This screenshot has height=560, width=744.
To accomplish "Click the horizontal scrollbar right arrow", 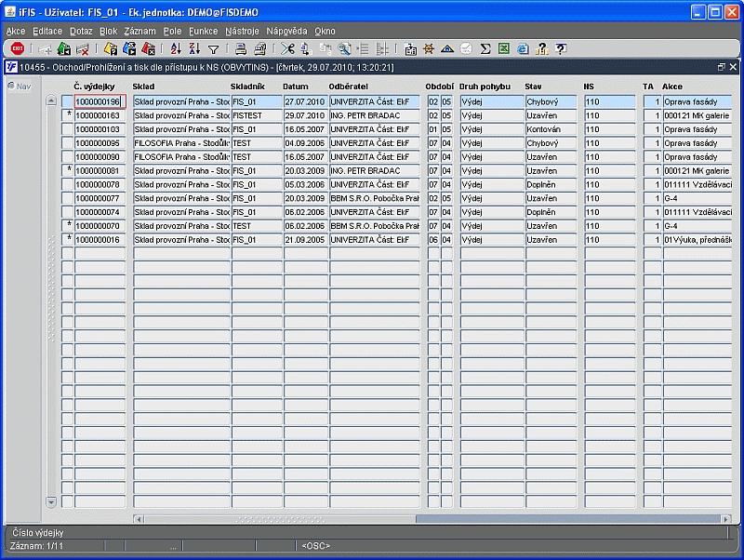I will pyautogui.click(x=726, y=519).
